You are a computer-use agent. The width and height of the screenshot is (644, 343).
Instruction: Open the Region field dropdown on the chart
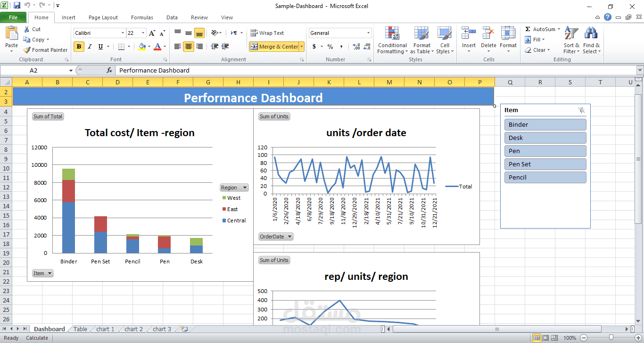click(234, 187)
